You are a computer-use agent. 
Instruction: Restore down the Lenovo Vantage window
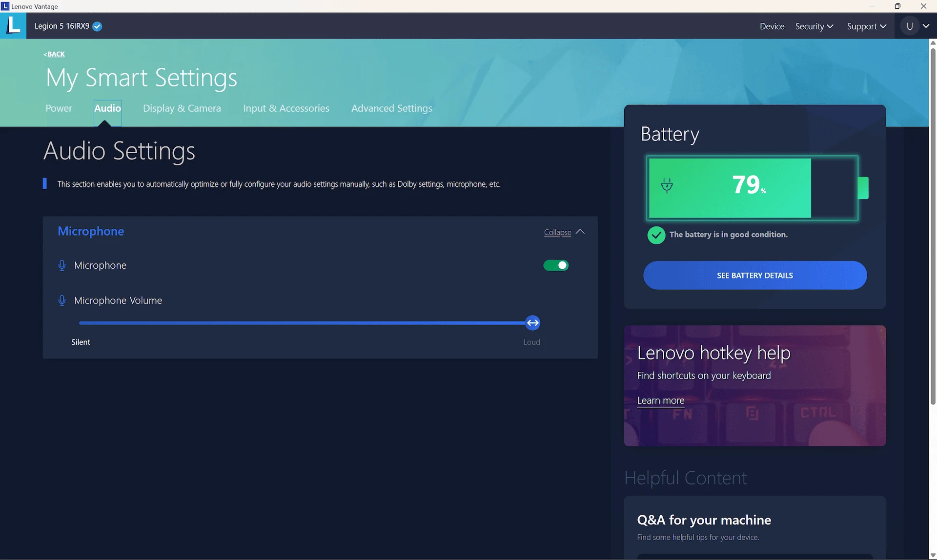(x=897, y=6)
